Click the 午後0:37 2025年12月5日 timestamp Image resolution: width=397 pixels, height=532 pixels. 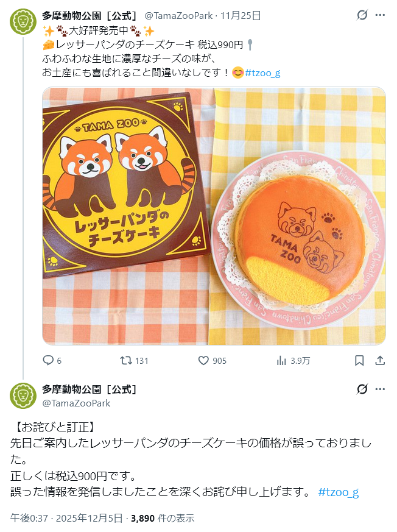(66, 518)
